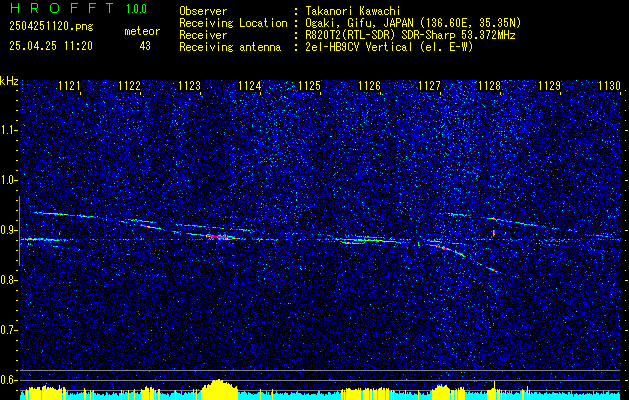Click the red descending echo after 1127
This screenshot has width=629, height=400.
point(444,248)
